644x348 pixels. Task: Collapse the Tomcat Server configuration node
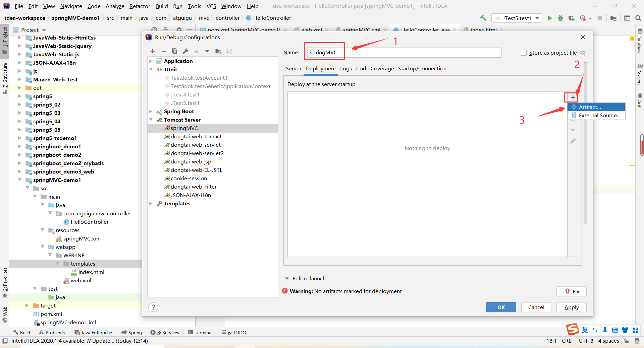[151, 120]
